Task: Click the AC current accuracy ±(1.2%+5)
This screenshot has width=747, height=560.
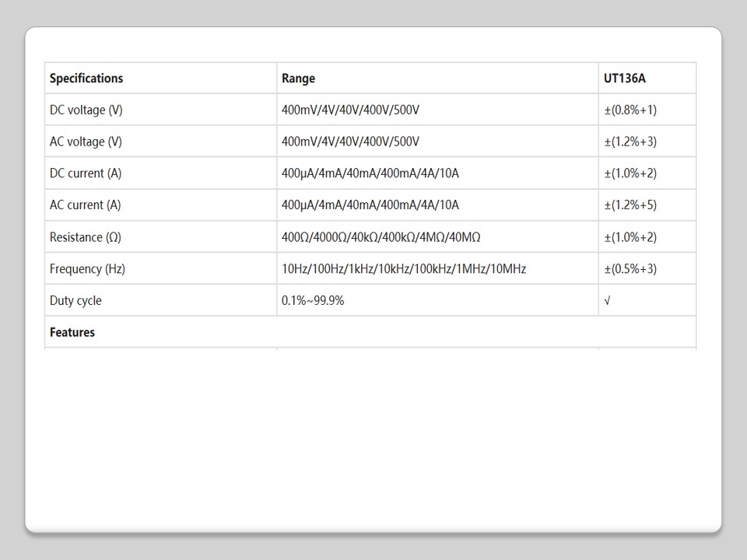Action: pos(630,205)
